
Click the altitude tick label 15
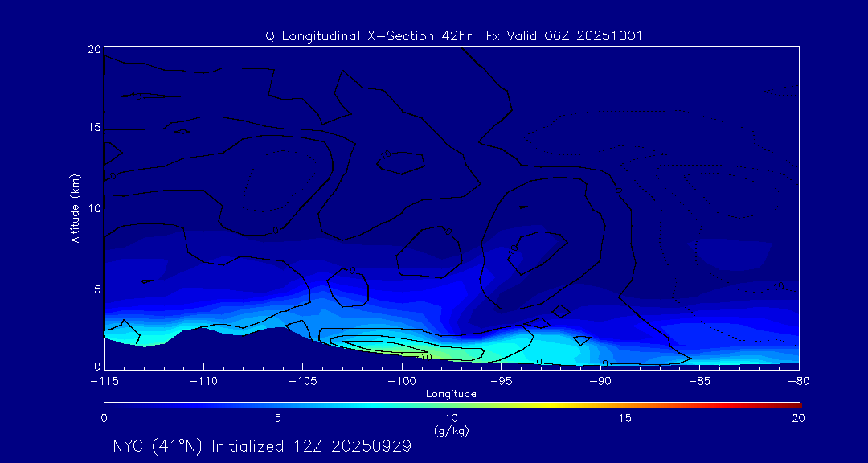(93, 128)
